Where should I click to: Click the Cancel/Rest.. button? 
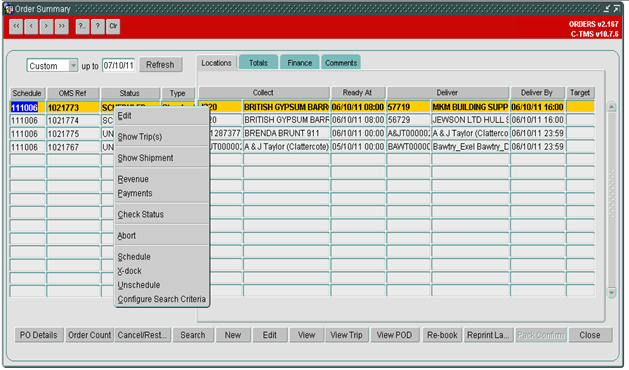(143, 335)
